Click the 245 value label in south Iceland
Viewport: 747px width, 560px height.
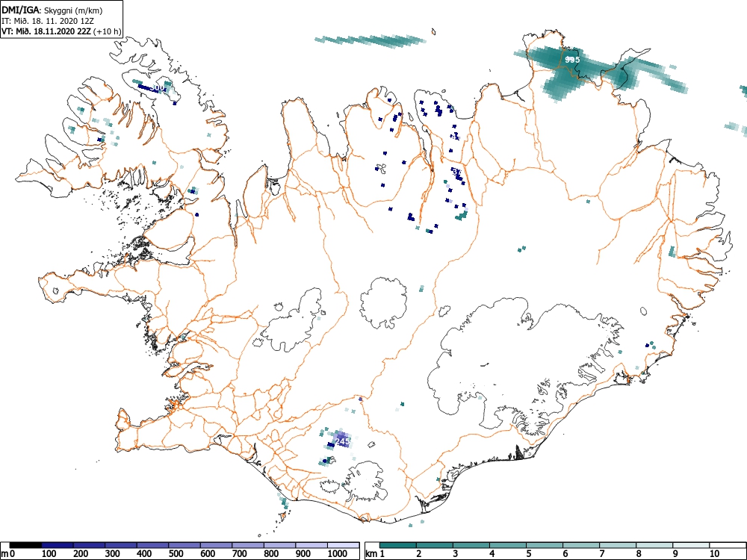point(343,441)
